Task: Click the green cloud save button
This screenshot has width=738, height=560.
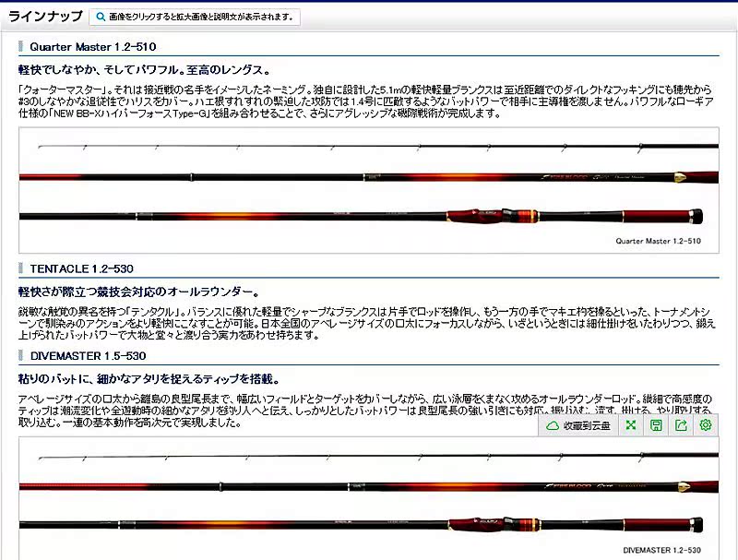Action: [x=578, y=425]
